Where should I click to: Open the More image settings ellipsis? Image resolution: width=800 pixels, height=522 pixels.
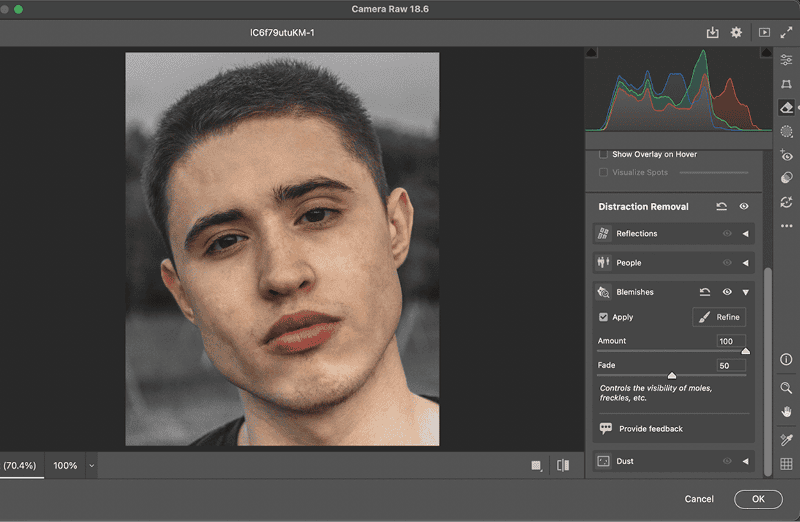click(x=786, y=226)
